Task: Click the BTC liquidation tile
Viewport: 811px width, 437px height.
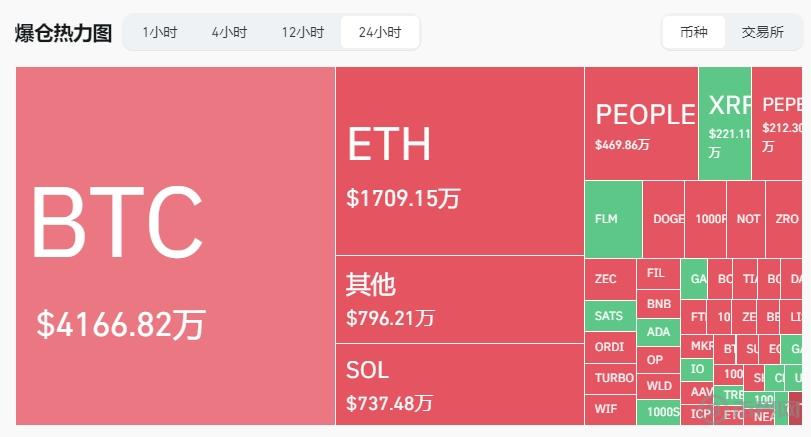Action: coord(175,246)
